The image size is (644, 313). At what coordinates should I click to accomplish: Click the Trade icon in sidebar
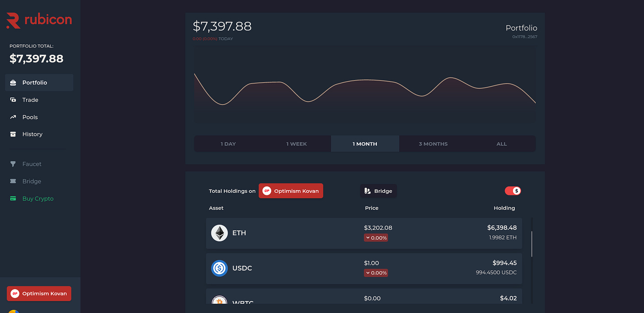coord(13,100)
